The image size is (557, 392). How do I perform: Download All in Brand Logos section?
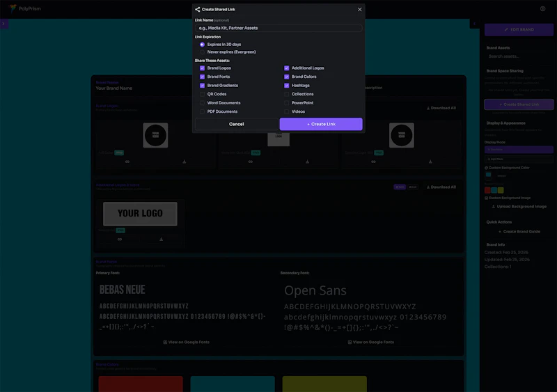(x=441, y=108)
